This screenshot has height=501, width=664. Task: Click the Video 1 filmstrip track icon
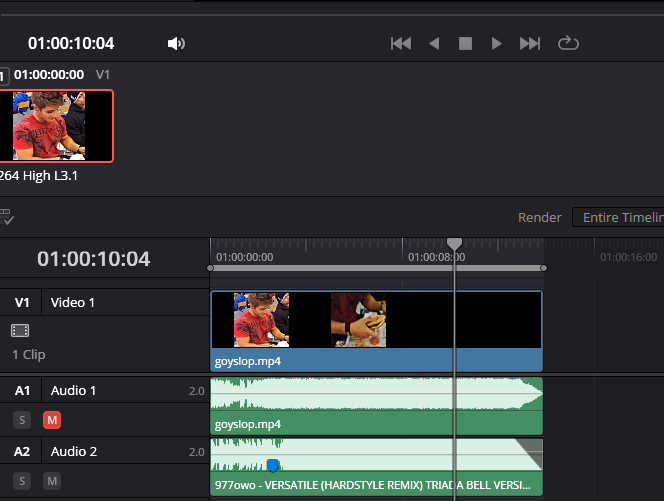[20, 330]
